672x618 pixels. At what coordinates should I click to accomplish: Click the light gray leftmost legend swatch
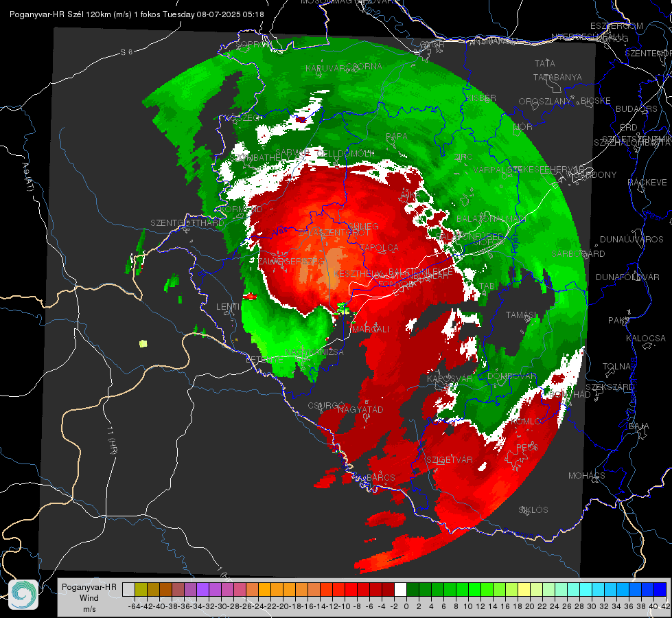(128, 589)
